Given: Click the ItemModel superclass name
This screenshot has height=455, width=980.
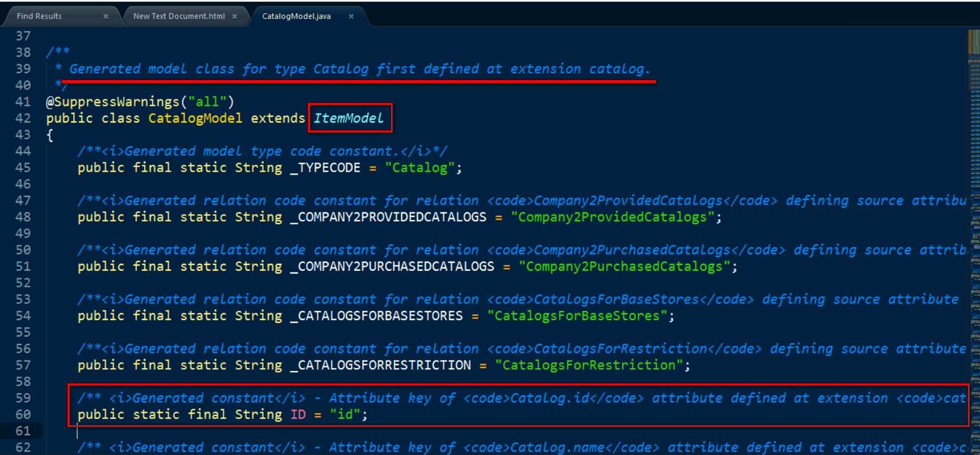Looking at the screenshot, I should (x=349, y=118).
